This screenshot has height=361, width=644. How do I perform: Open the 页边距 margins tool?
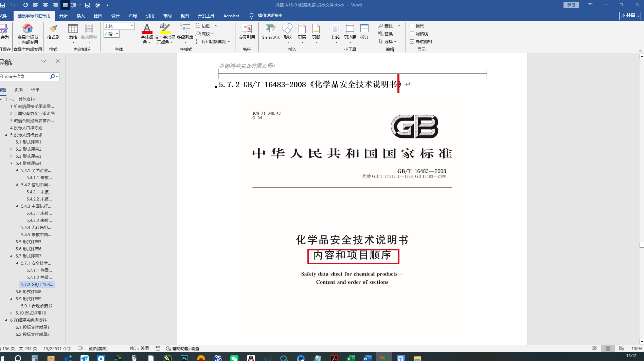click(350, 33)
